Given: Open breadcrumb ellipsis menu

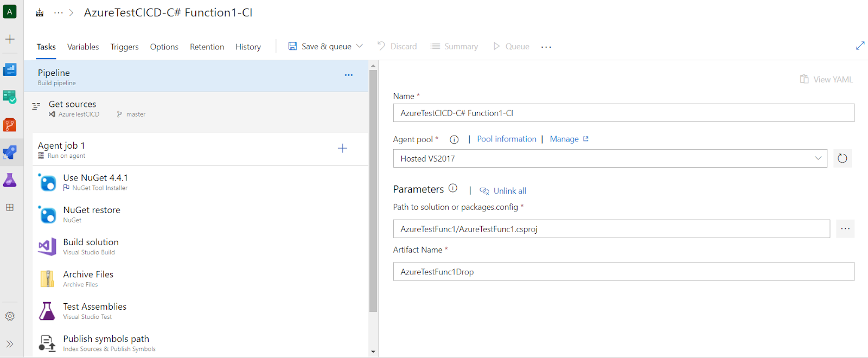Looking at the screenshot, I should 58,12.
